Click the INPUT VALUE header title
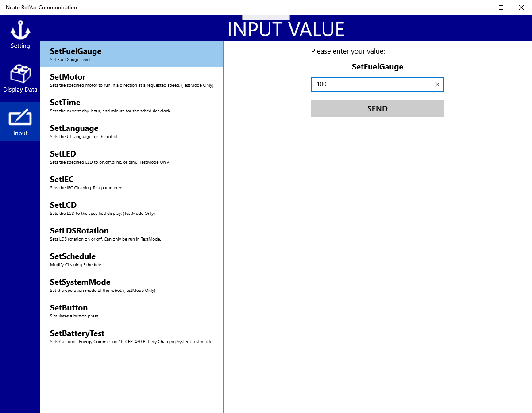This screenshot has width=532, height=413. [286, 29]
